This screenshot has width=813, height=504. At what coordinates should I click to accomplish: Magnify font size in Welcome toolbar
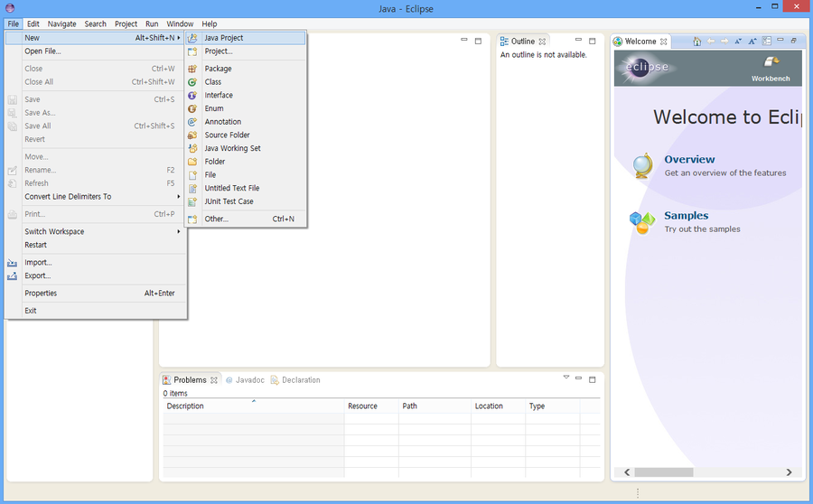[752, 42]
